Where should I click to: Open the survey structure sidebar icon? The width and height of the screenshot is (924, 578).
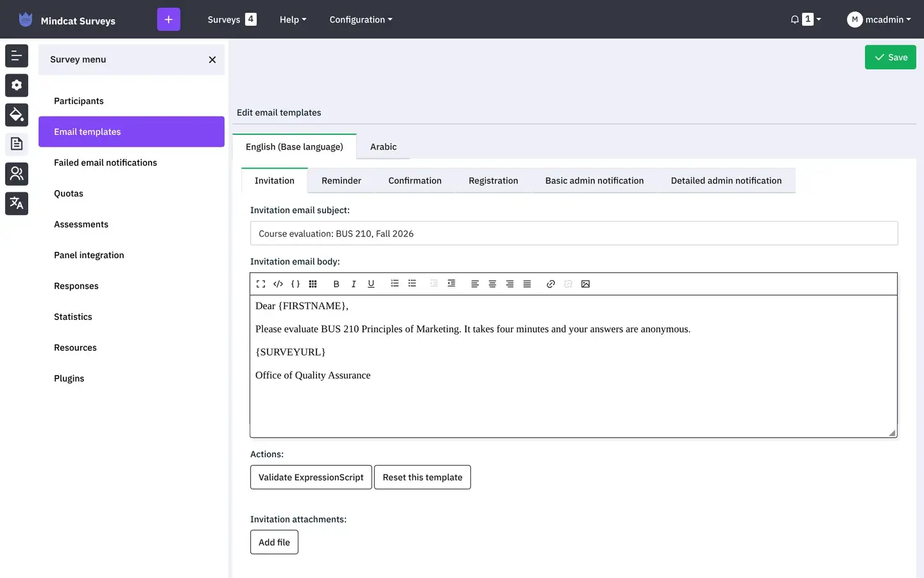(17, 56)
